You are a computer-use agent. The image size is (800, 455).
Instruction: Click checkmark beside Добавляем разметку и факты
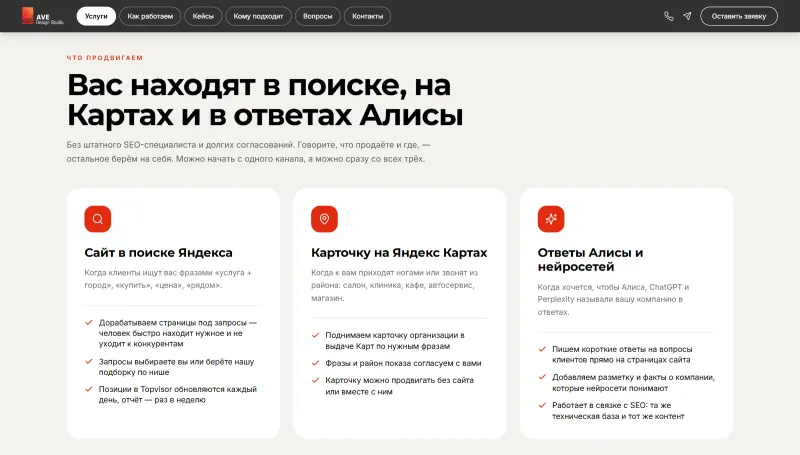542,377
